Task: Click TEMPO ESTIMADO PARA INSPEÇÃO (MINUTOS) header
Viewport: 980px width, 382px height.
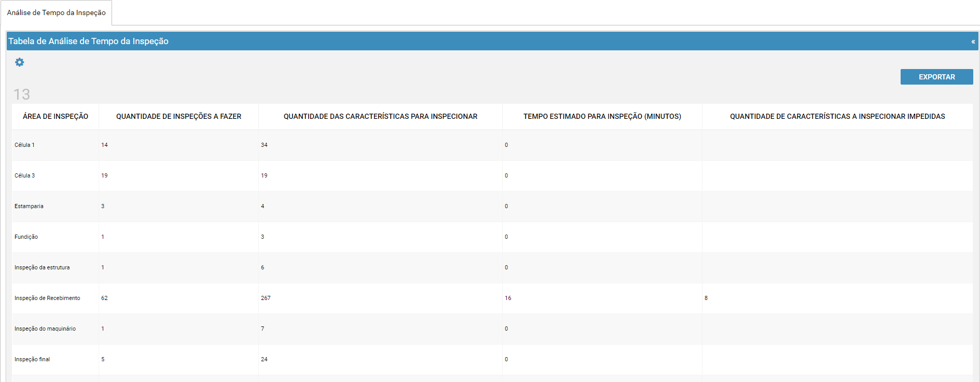Action: coord(602,116)
